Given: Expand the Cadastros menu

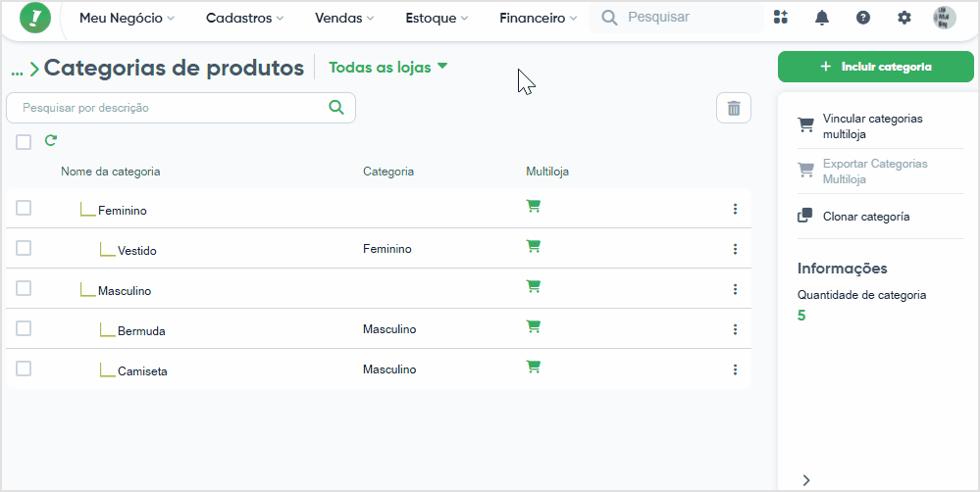Looking at the screenshot, I should point(244,18).
